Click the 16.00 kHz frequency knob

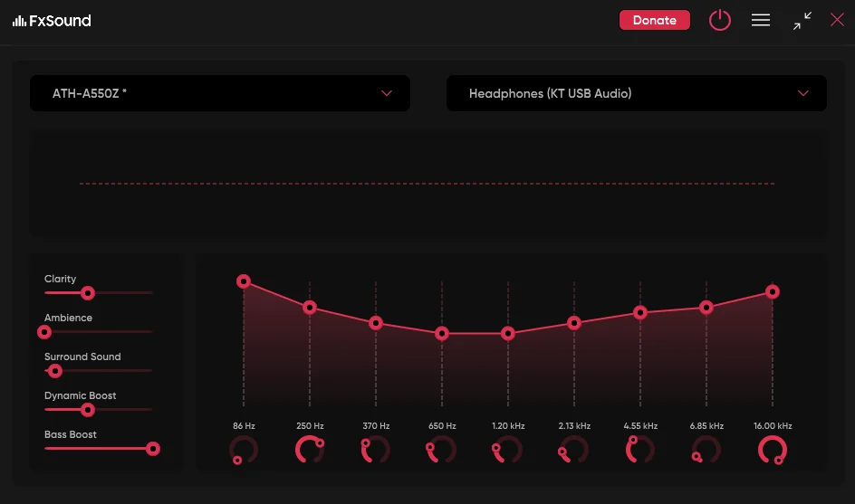772,450
